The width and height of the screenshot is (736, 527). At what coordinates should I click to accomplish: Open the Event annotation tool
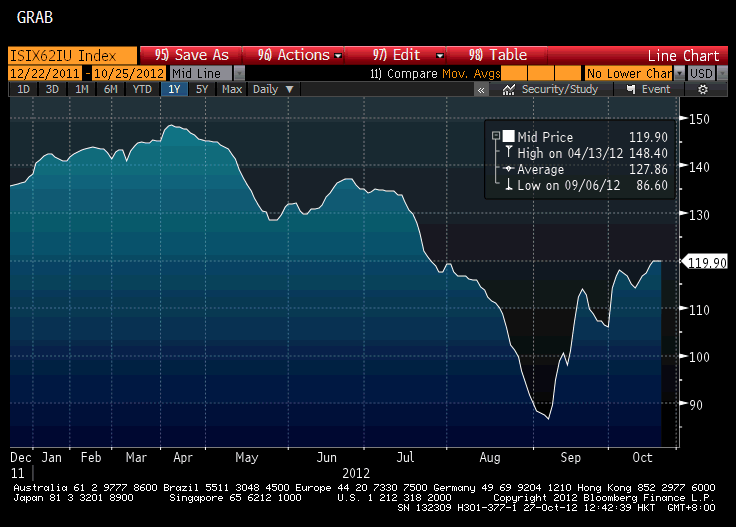click(x=648, y=89)
